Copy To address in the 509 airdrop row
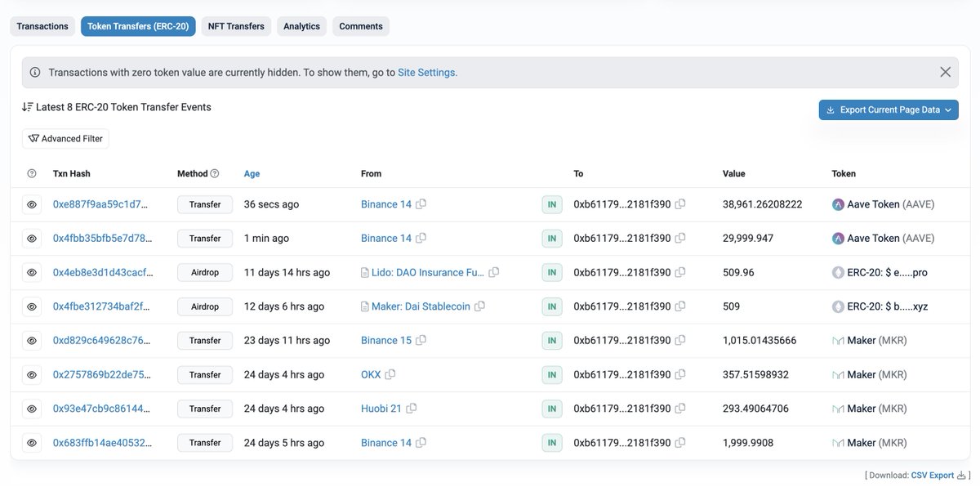 tap(680, 306)
